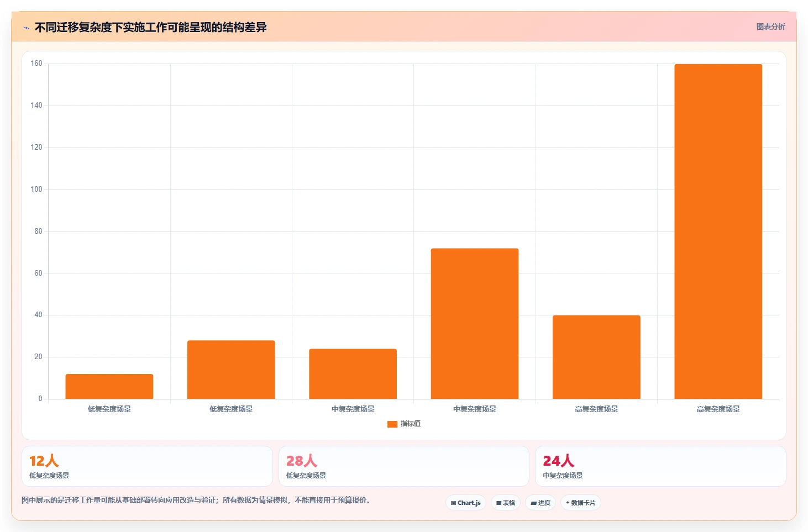The width and height of the screenshot is (808, 532).
Task: Click the title 不同迁移复杂度下实施工作可能呈现的结构差异
Action: [150, 27]
